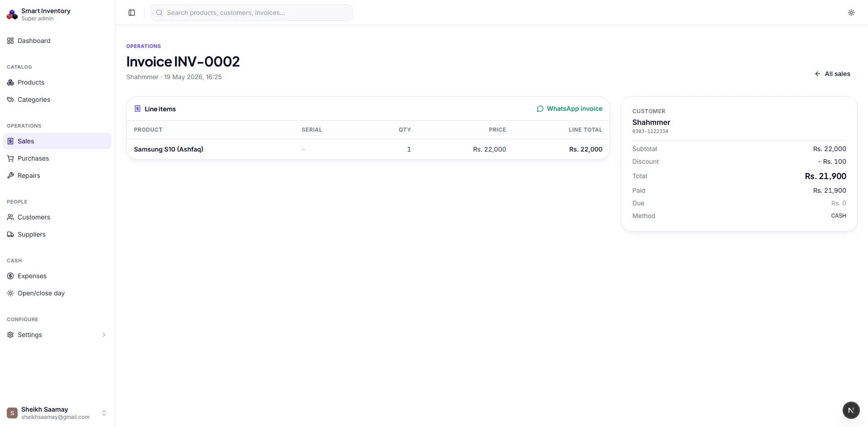The image size is (868, 427).
Task: Click the QTY column header
Action: point(405,130)
